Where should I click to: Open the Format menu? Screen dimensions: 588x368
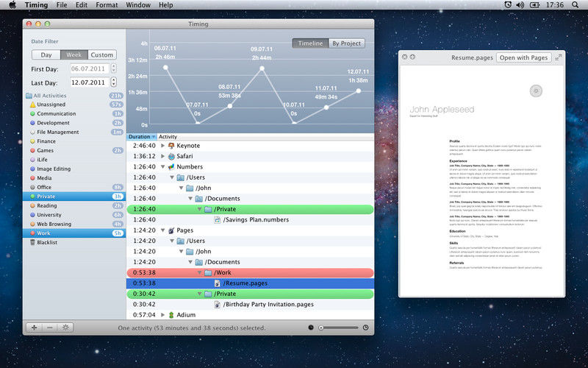coord(107,5)
